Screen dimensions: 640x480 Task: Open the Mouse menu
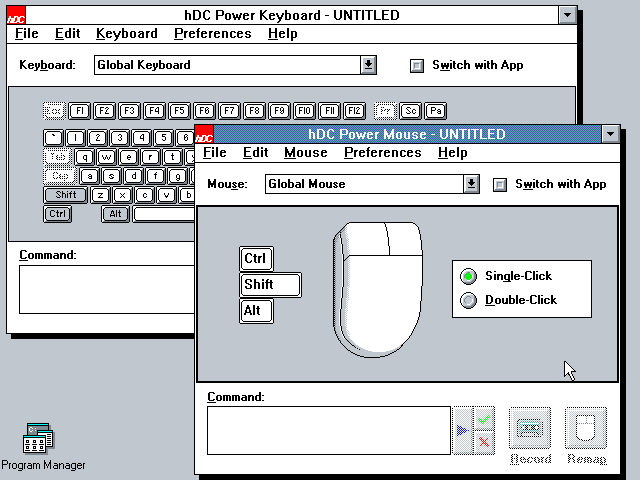click(x=306, y=153)
